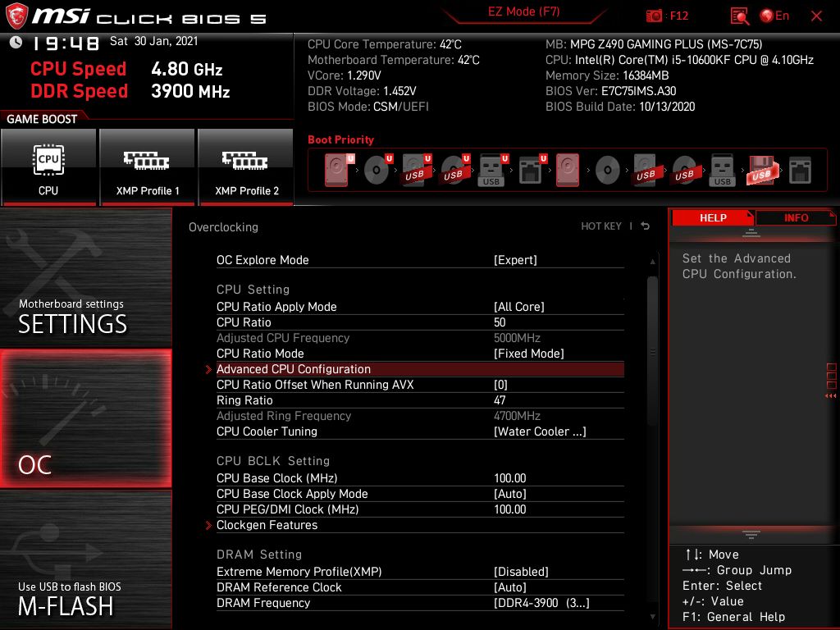
Task: Select the legacy CD/DVD boot device icon
Action: [x=608, y=171]
